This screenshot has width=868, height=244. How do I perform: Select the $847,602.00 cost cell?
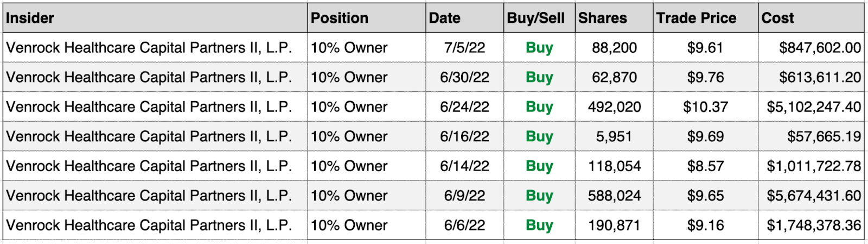click(812, 47)
